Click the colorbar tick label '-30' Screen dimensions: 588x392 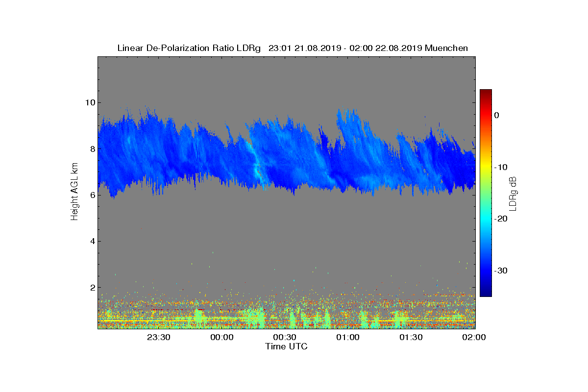(500, 270)
